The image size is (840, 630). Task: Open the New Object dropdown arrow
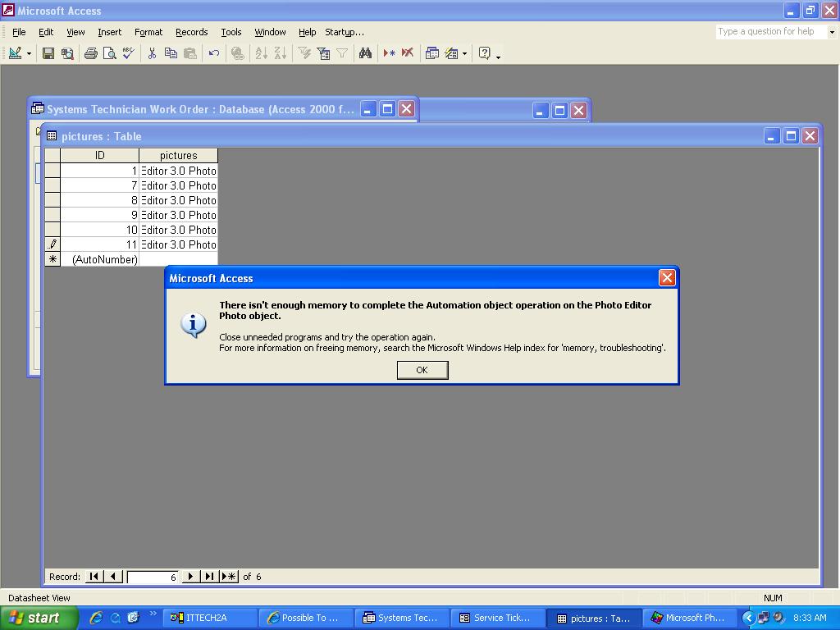coord(464,53)
